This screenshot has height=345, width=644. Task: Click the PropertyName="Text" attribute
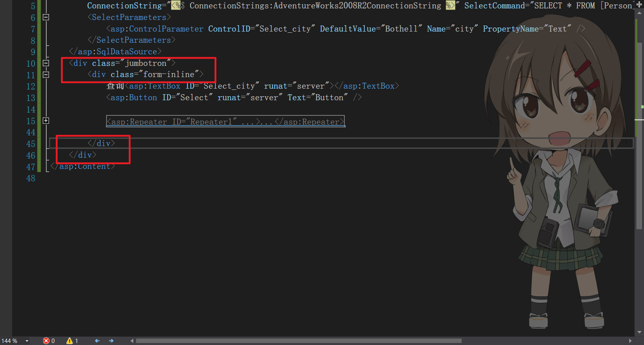[x=527, y=29]
